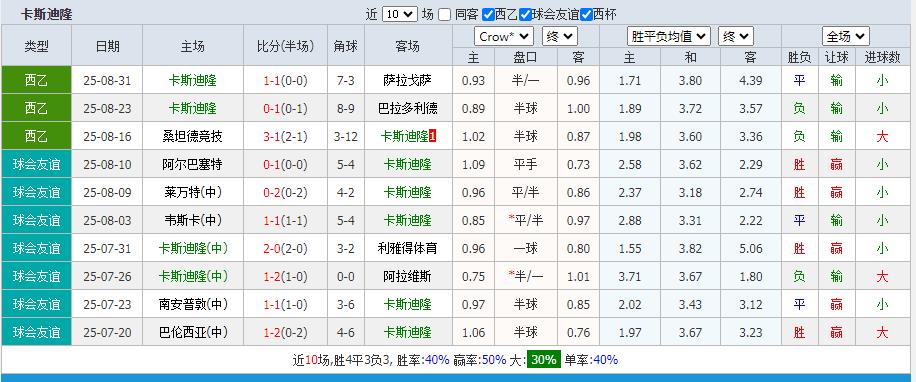Open the 萨拉戈萨 team link
This screenshot has height=382, width=916.
pyautogui.click(x=408, y=80)
